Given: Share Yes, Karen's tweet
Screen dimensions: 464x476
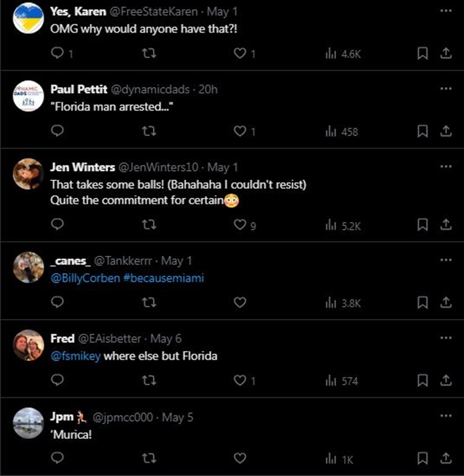Looking at the screenshot, I should tap(445, 54).
